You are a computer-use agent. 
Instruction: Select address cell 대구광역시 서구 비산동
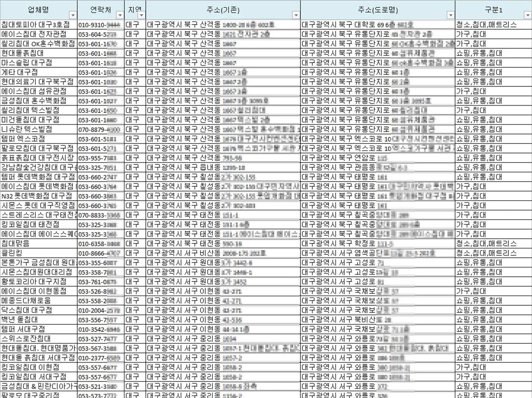point(223,253)
